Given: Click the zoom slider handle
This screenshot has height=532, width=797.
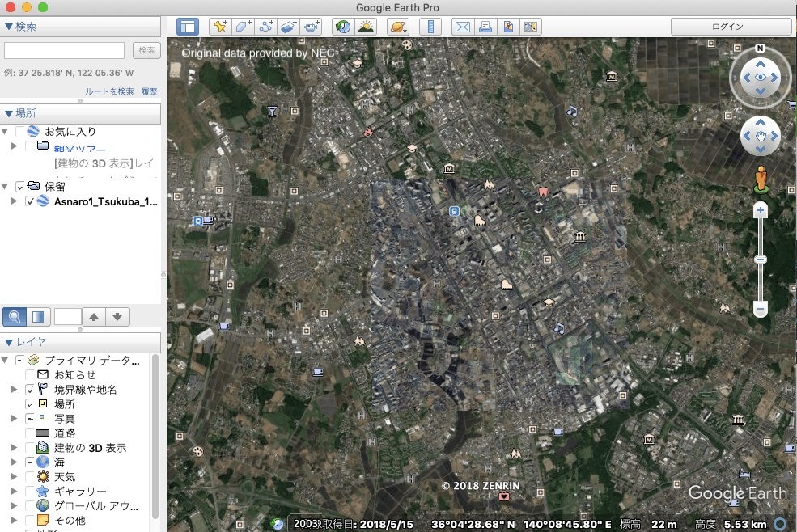Looking at the screenshot, I should click(x=761, y=260).
